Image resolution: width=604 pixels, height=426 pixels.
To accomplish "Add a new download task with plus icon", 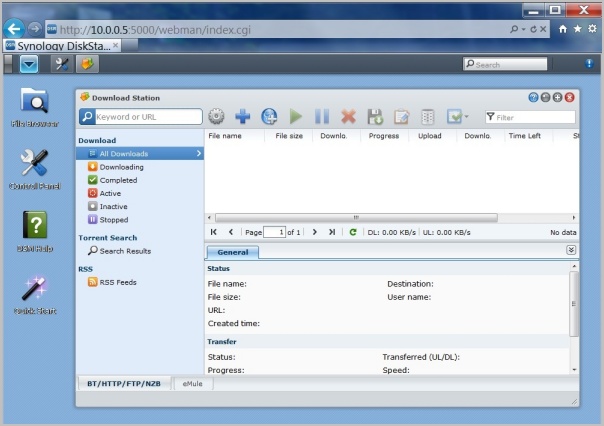I will pos(243,116).
